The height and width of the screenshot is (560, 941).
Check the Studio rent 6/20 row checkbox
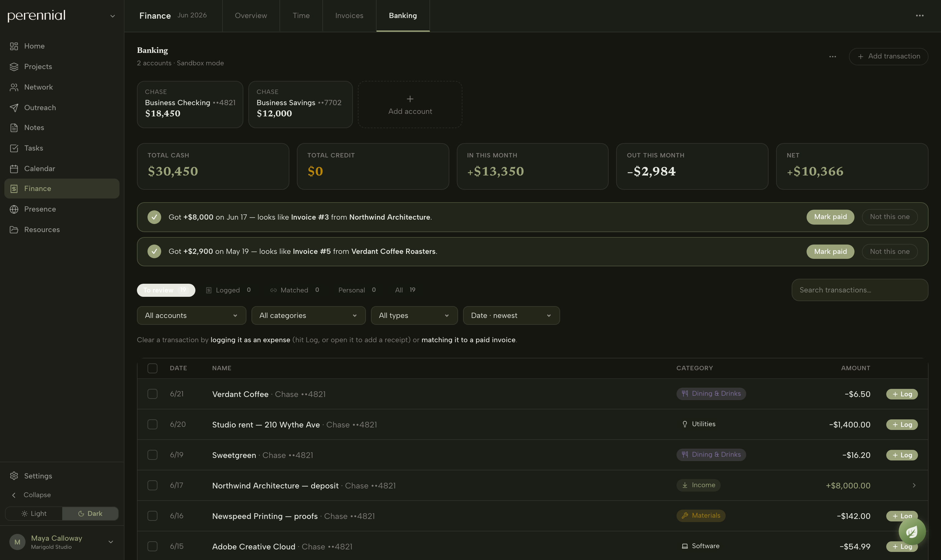pos(152,424)
